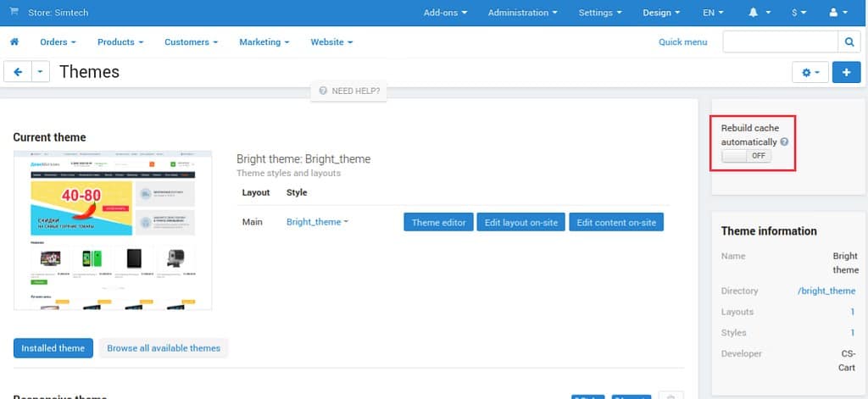The height and width of the screenshot is (399, 868).
Task: Expand the Marketing menu
Action: coord(264,42)
